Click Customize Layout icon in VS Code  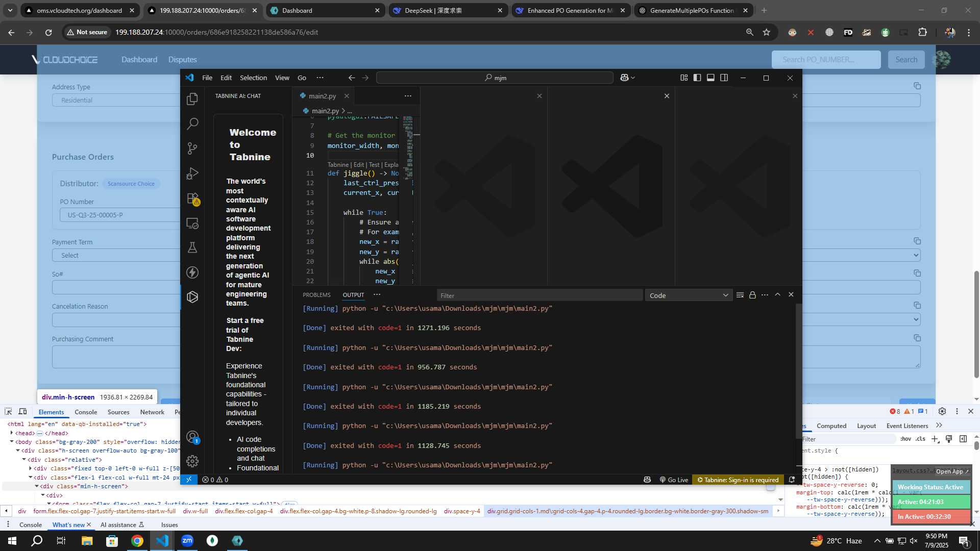[x=684, y=78]
